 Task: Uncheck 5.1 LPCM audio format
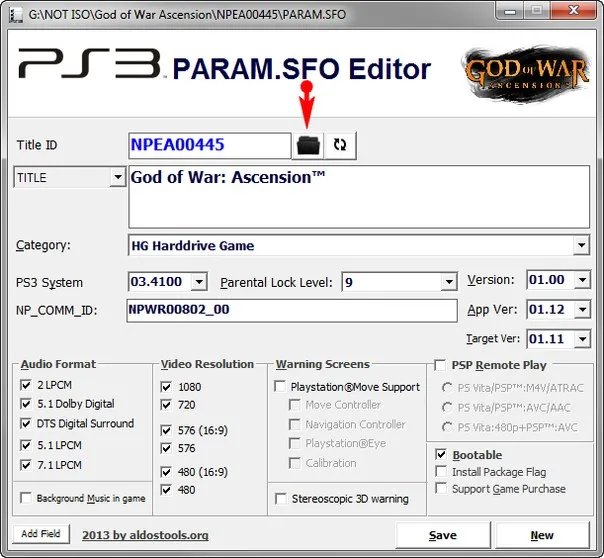(x=26, y=445)
